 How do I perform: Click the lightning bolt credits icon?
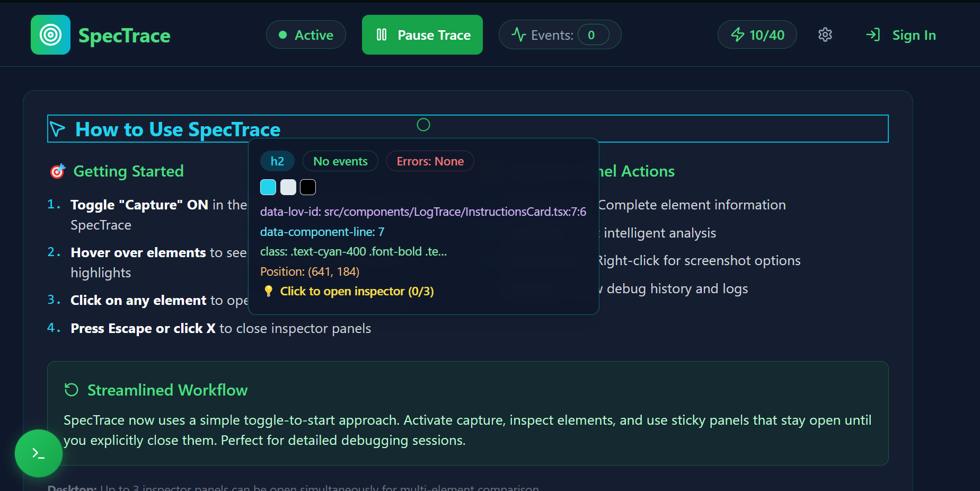coord(737,35)
